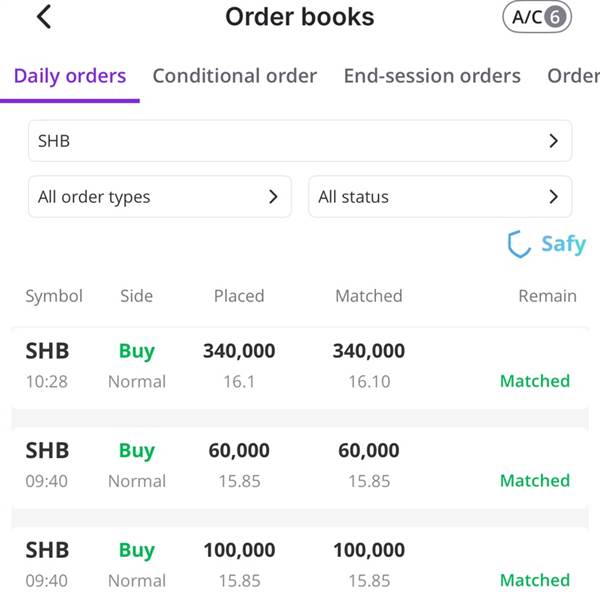Open the SHB symbol selector dropdown
Viewport: 600px width, 600px height.
[x=300, y=141]
